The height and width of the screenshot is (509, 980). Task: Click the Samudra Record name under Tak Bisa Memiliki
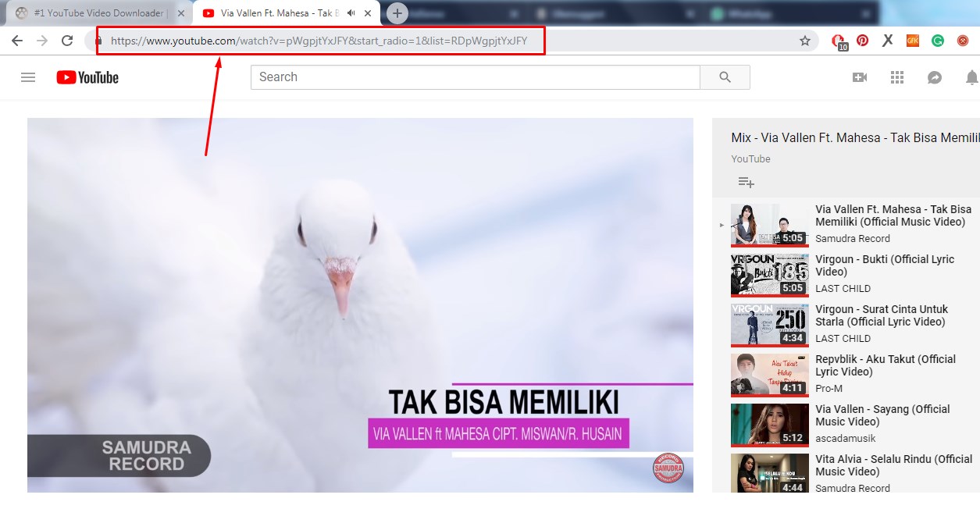point(853,239)
